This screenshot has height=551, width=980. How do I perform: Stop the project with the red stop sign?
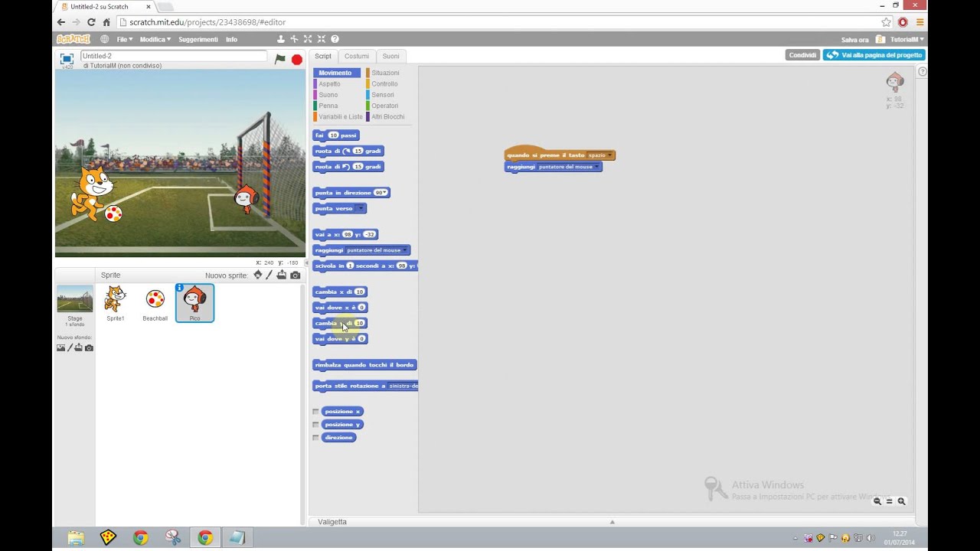pyautogui.click(x=297, y=59)
